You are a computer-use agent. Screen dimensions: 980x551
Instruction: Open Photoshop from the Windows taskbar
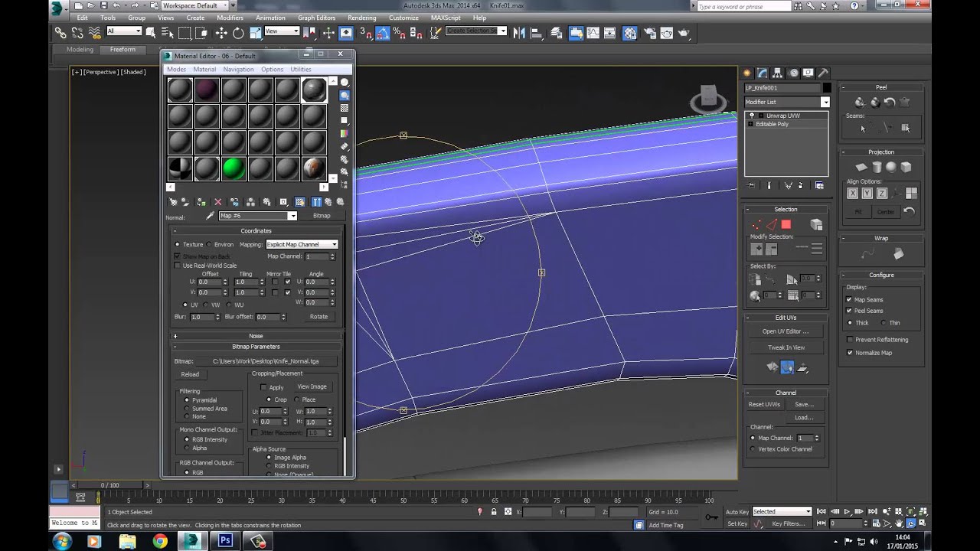click(x=225, y=541)
